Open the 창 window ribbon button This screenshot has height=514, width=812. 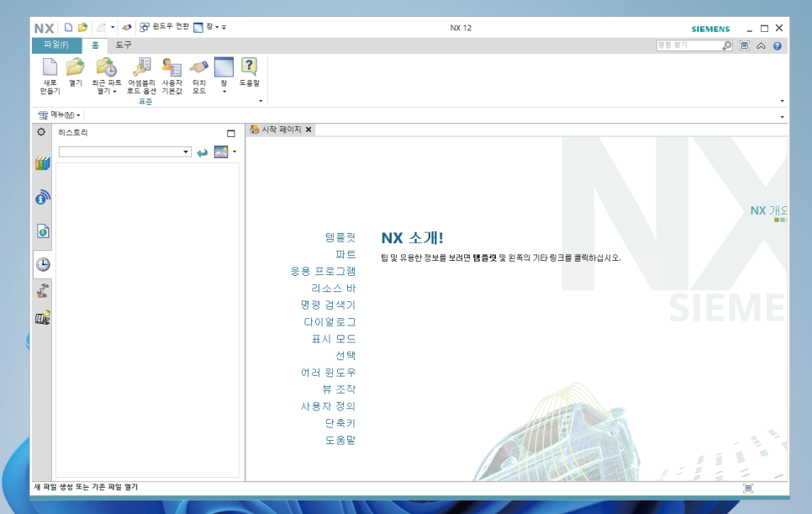pos(224,76)
